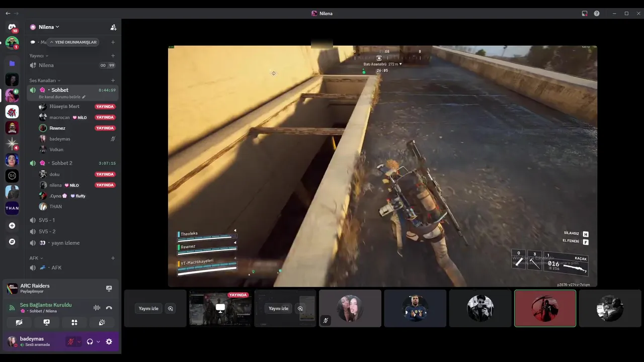Toggle screen sharing button

[47, 322]
